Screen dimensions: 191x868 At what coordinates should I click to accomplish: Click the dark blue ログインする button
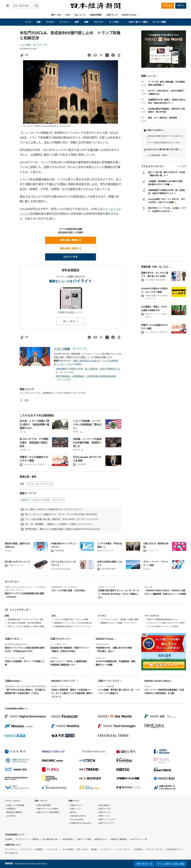(x=71, y=257)
